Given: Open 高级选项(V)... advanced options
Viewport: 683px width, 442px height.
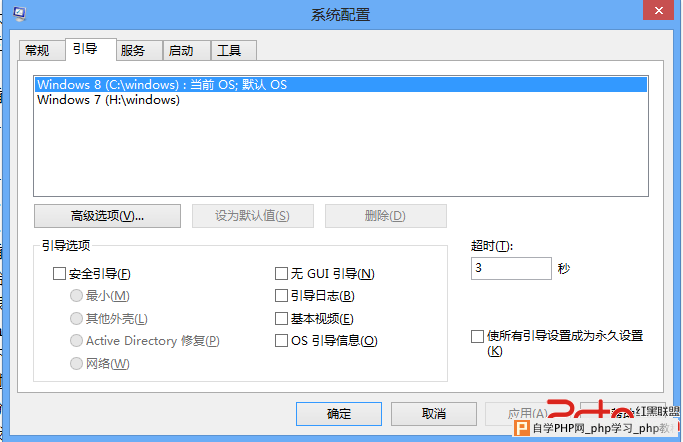Looking at the screenshot, I should coord(108,216).
